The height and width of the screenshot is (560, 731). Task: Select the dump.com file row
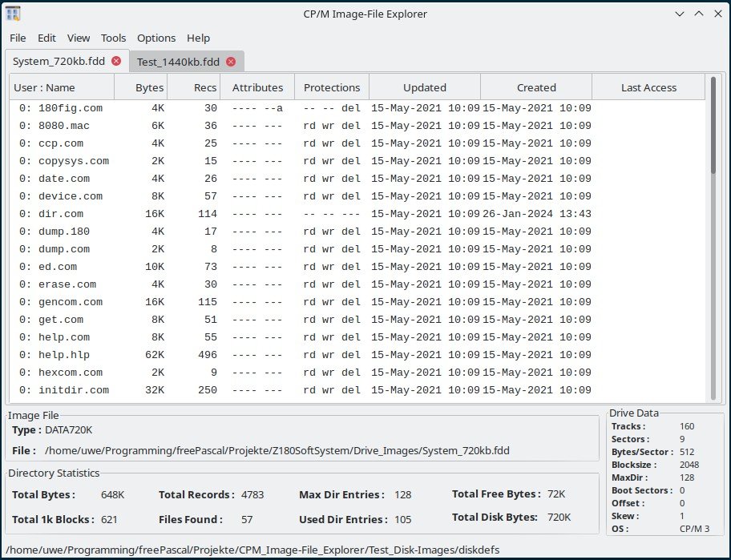tap(357, 249)
